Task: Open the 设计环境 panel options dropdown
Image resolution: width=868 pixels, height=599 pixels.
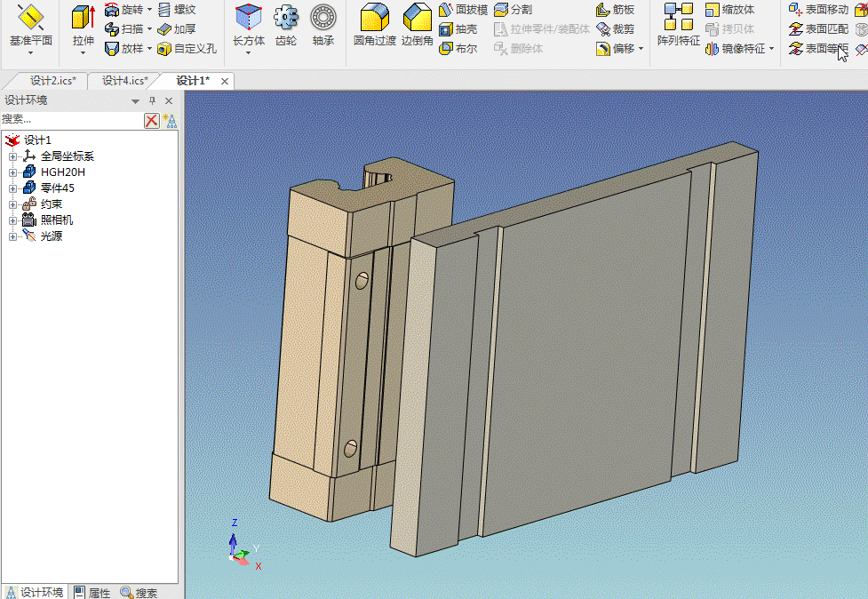Action: pyautogui.click(x=135, y=100)
